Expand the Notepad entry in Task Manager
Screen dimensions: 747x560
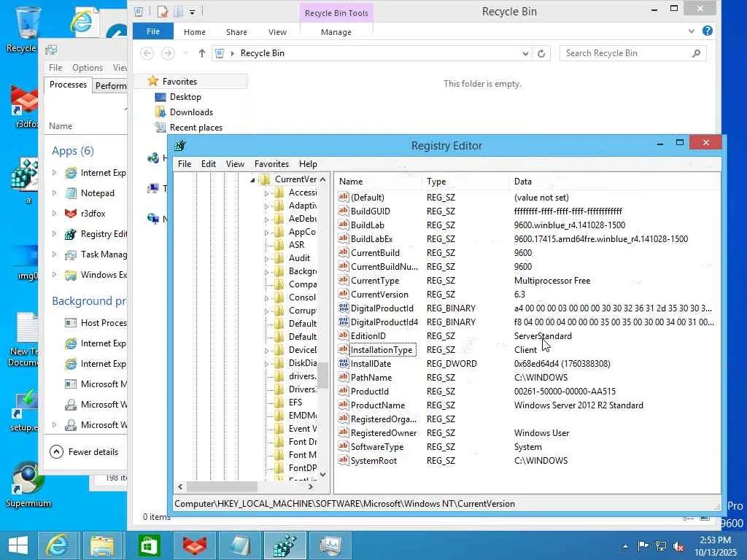tap(54, 192)
